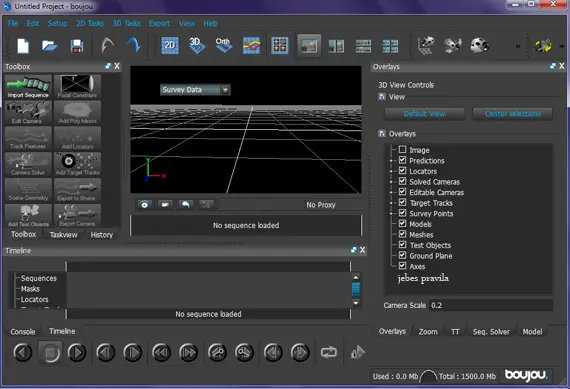The height and width of the screenshot is (389, 570).
Task: Create a new project file
Action: (23, 46)
